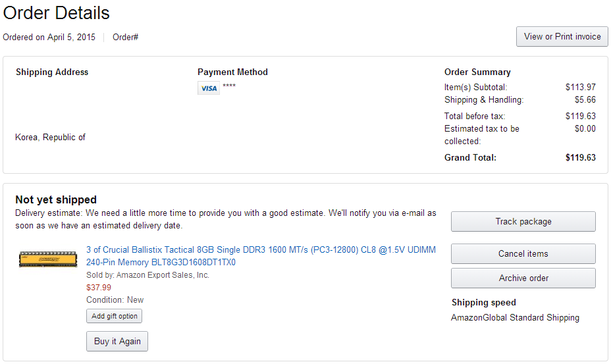Click the $37.99 item price
Screen dimensions: 611x364
coord(99,287)
